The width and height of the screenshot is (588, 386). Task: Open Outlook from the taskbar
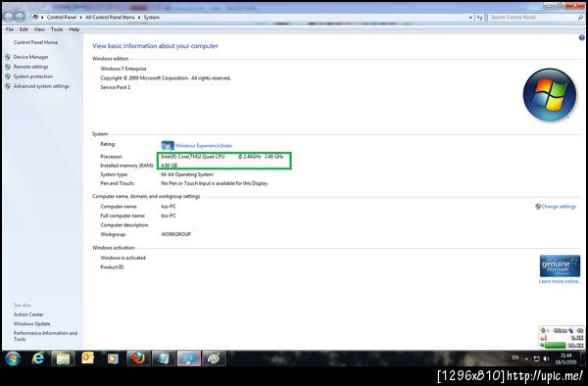tap(88, 359)
